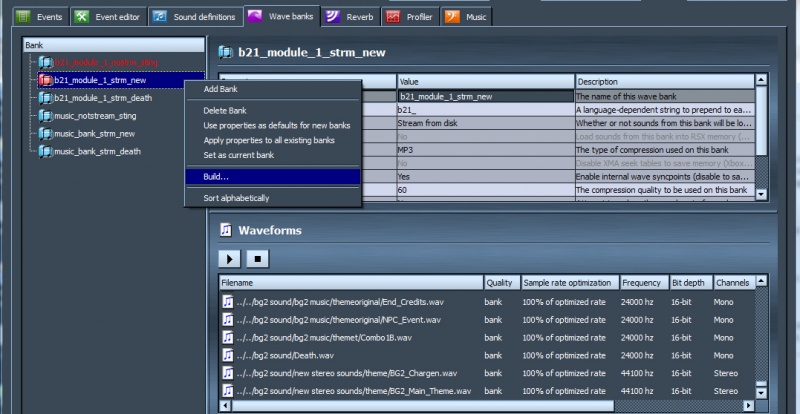Click Sort alphabetically menu entry

coord(237,198)
